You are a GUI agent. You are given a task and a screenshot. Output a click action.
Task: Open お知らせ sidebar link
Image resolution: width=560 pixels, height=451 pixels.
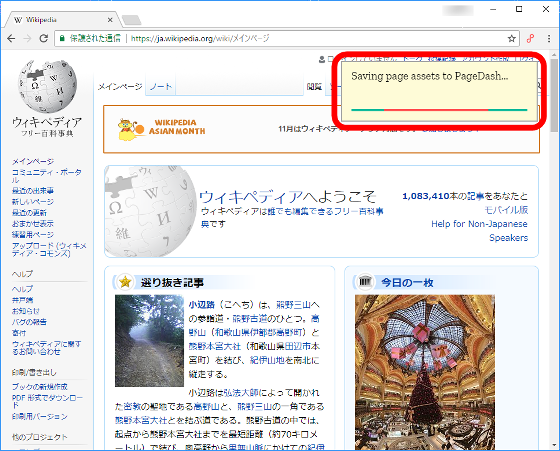pyautogui.click(x=26, y=311)
